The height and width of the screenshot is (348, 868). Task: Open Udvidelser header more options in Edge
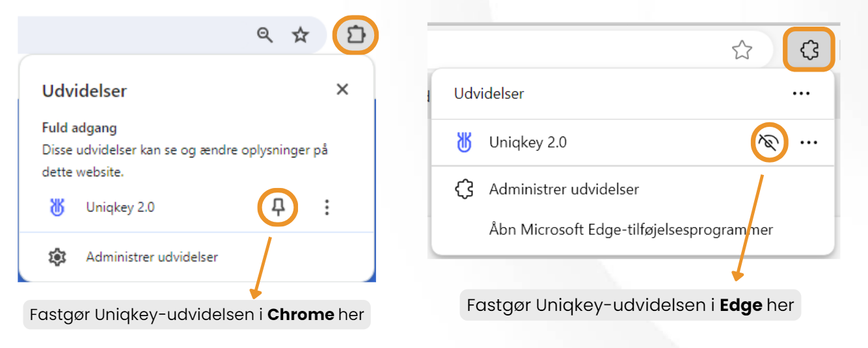pyautogui.click(x=801, y=94)
